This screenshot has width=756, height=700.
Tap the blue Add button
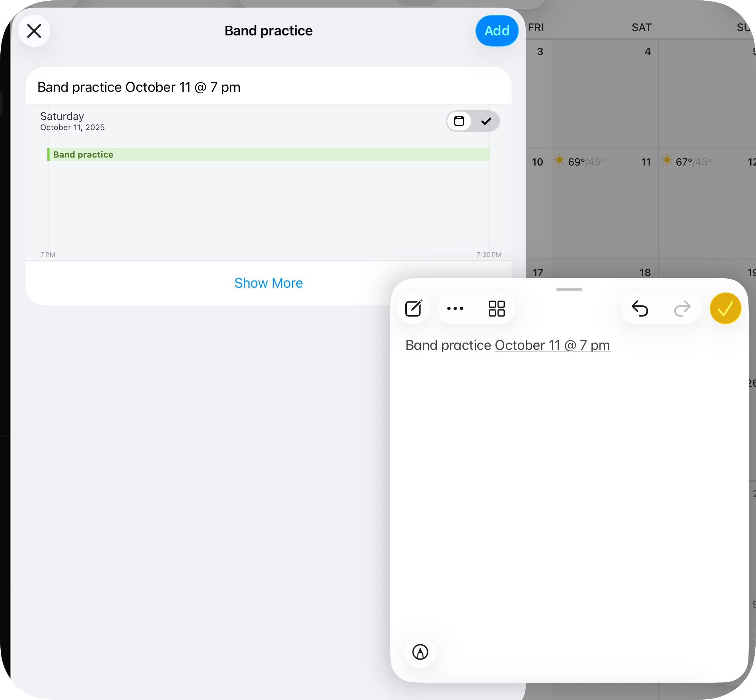coord(496,31)
